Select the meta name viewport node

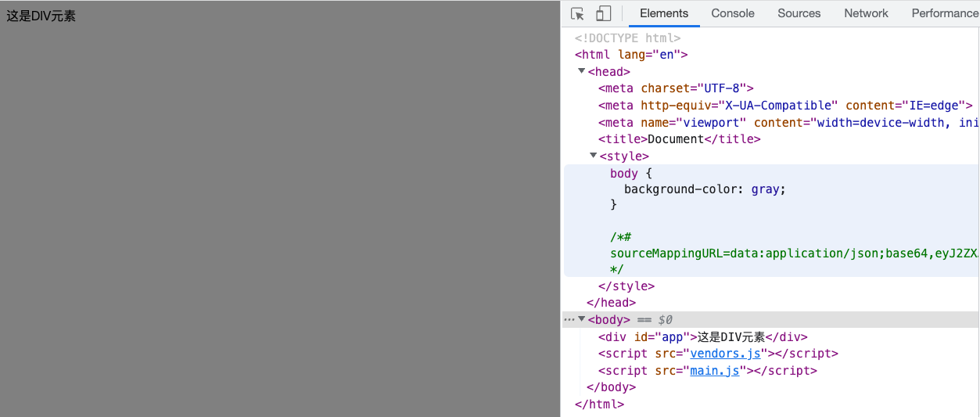[x=788, y=122]
